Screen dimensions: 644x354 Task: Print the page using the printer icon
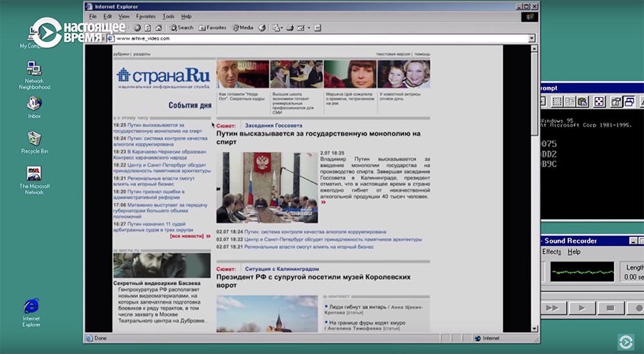click(x=290, y=28)
